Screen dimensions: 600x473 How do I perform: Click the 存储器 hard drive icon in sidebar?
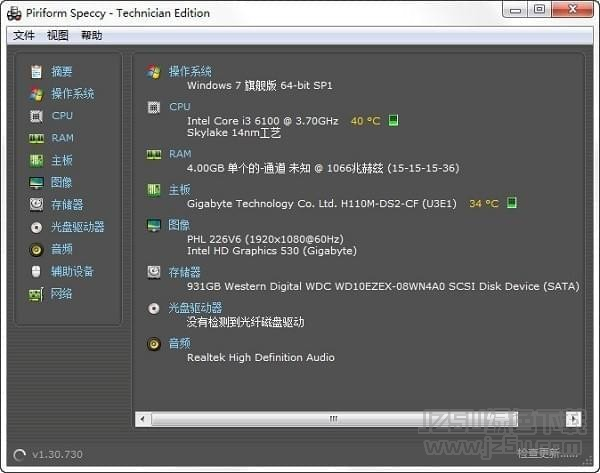coord(36,204)
